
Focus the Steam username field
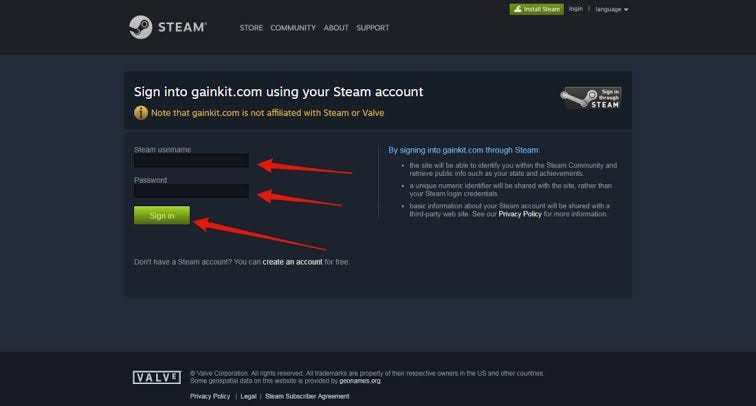191,161
